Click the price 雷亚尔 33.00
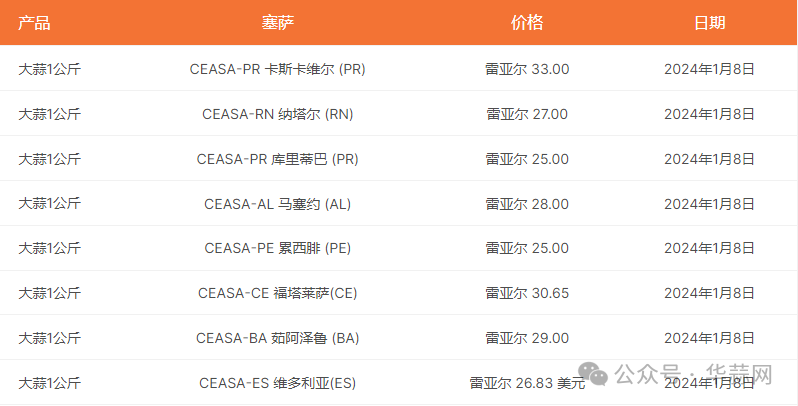This screenshot has width=798, height=406. coord(527,69)
